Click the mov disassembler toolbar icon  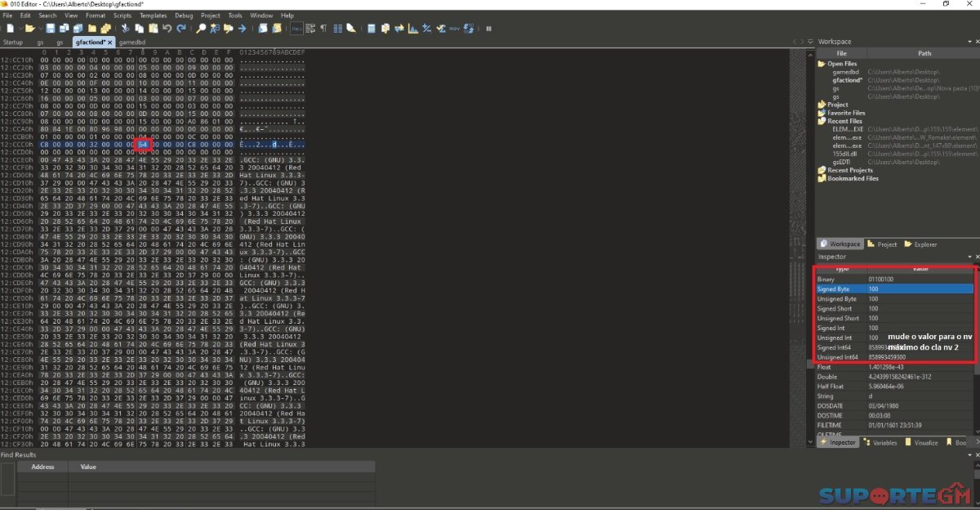pyautogui.click(x=454, y=28)
